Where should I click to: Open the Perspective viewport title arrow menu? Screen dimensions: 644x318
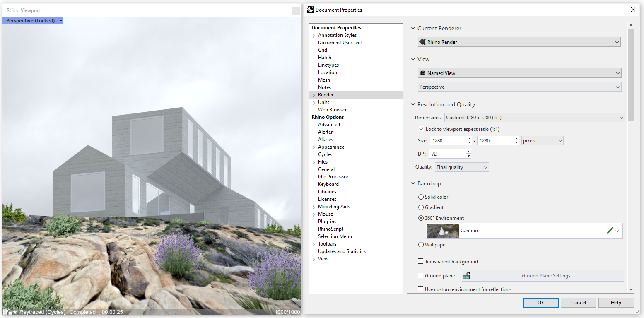pos(61,21)
